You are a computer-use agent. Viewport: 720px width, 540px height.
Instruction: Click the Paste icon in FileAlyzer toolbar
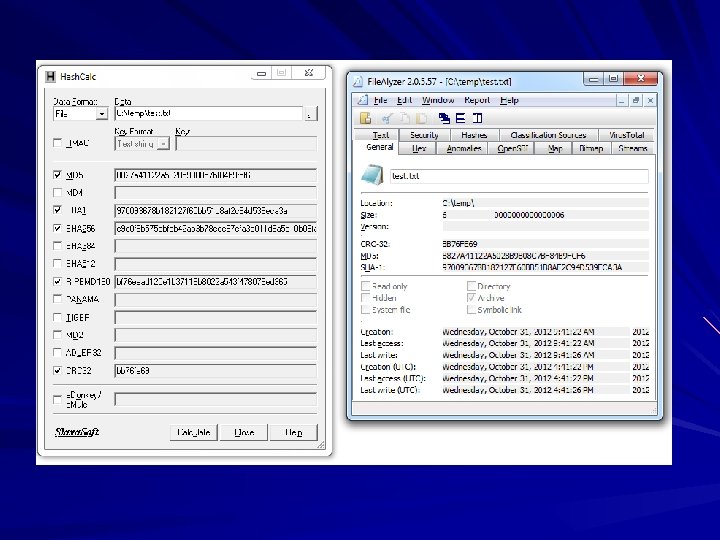422,118
